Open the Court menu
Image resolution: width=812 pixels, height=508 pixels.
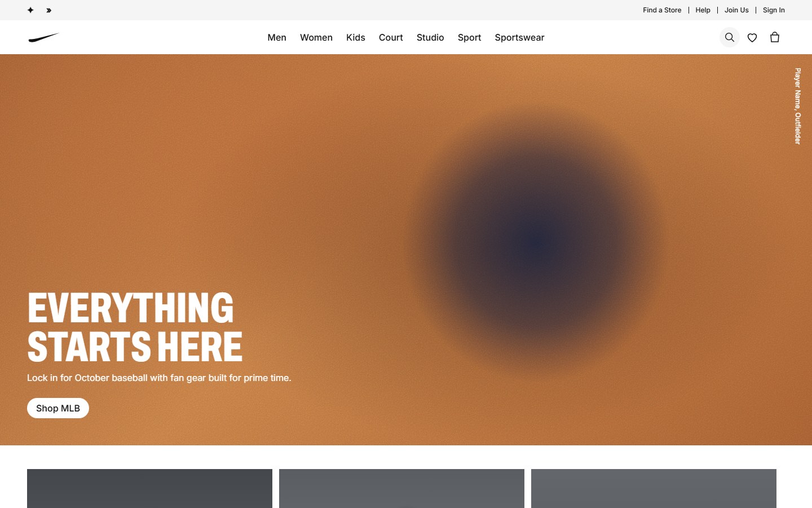click(x=391, y=37)
